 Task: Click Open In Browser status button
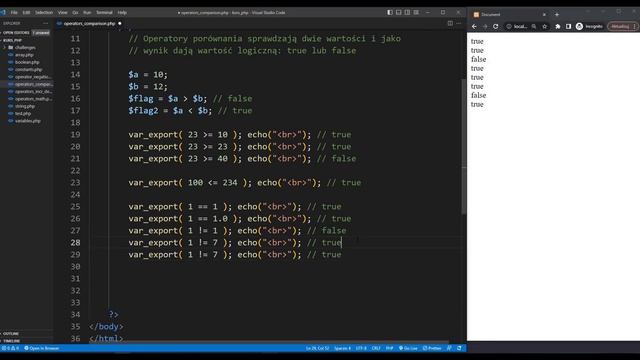pos(42,348)
